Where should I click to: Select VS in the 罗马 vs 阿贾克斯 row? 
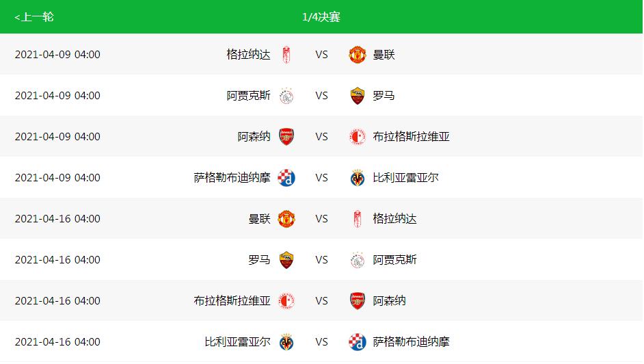[321, 259]
